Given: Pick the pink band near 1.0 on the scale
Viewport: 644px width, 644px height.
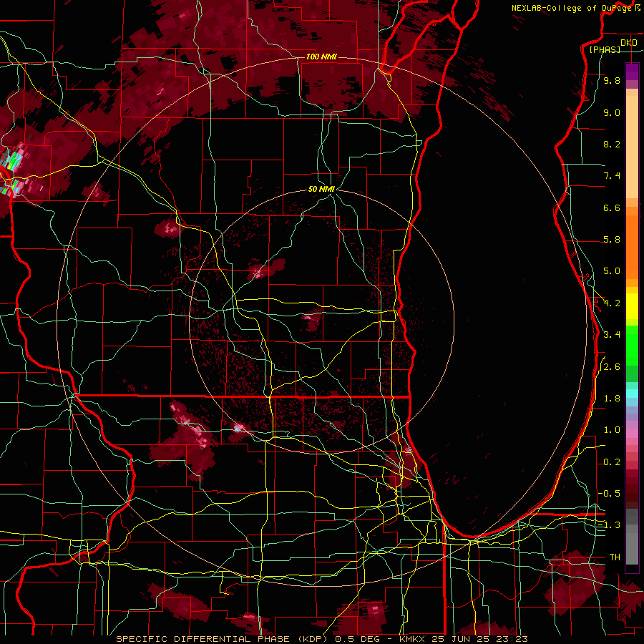Looking at the screenshot, I should point(632,434).
